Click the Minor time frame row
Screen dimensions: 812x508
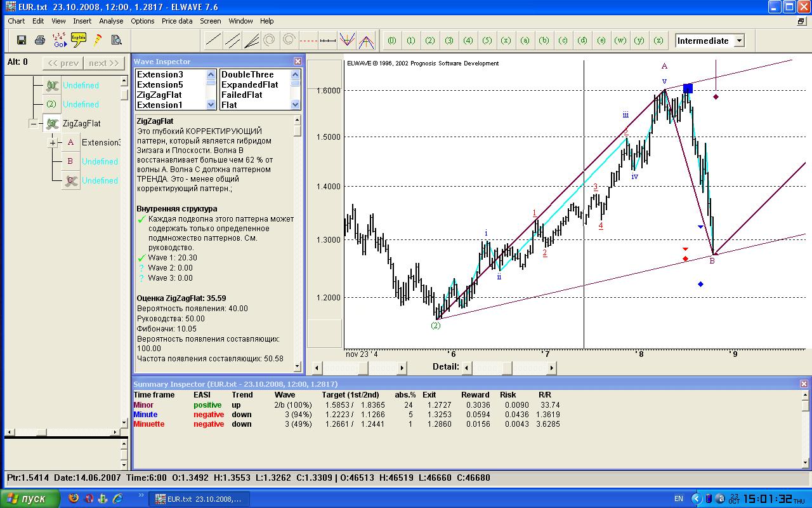(346, 405)
